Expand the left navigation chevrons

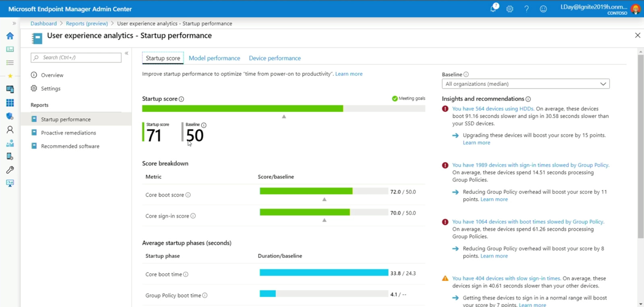point(14,23)
